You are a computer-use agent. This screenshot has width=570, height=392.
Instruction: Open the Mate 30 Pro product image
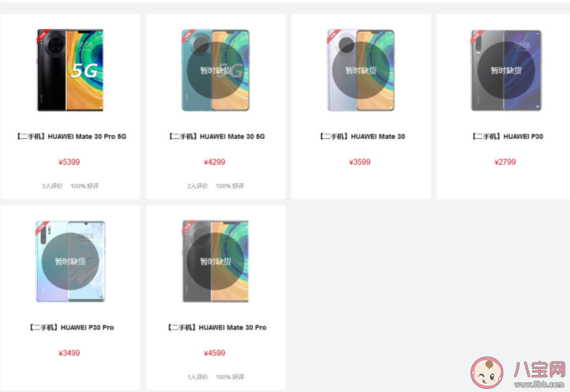click(216, 261)
